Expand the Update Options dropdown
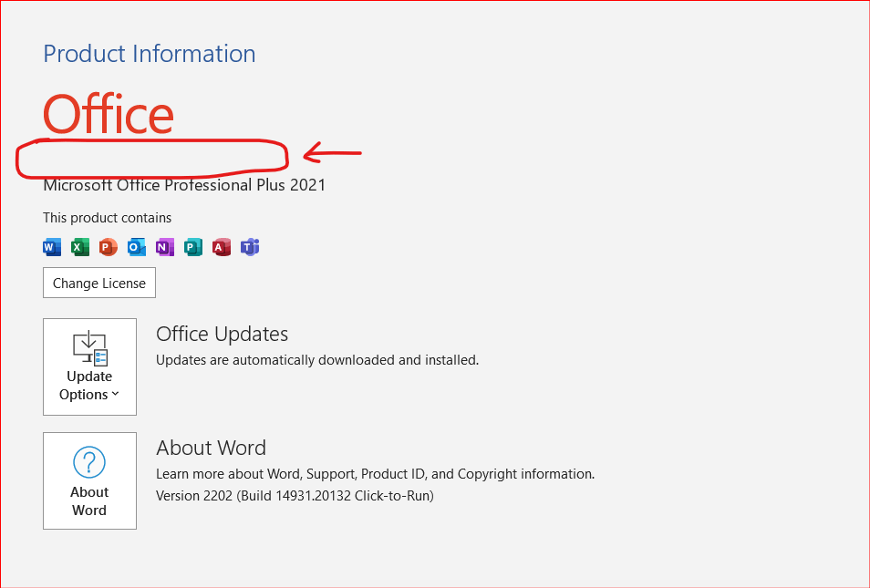Viewport: 870px width, 588px height. click(90, 366)
